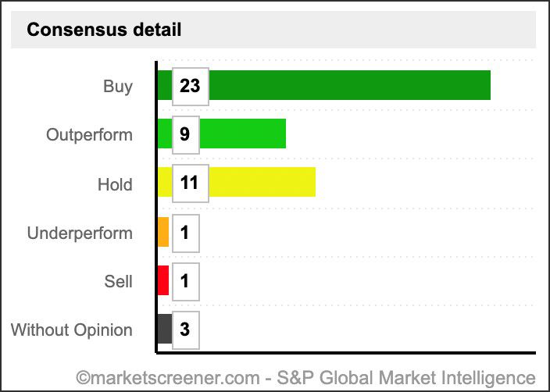Screen dimensions: 550x392
Task: Click the Without Opinion count box showing 3
Action: click(x=185, y=330)
